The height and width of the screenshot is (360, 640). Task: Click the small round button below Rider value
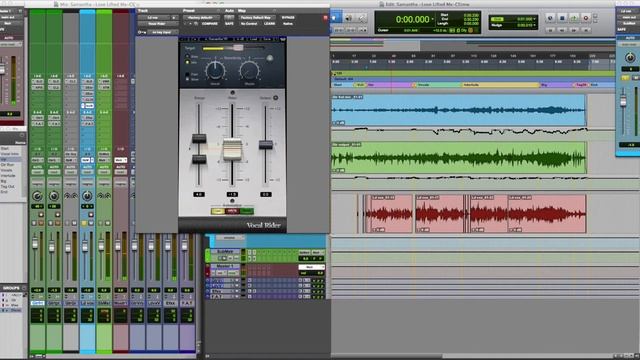pyautogui.click(x=232, y=201)
